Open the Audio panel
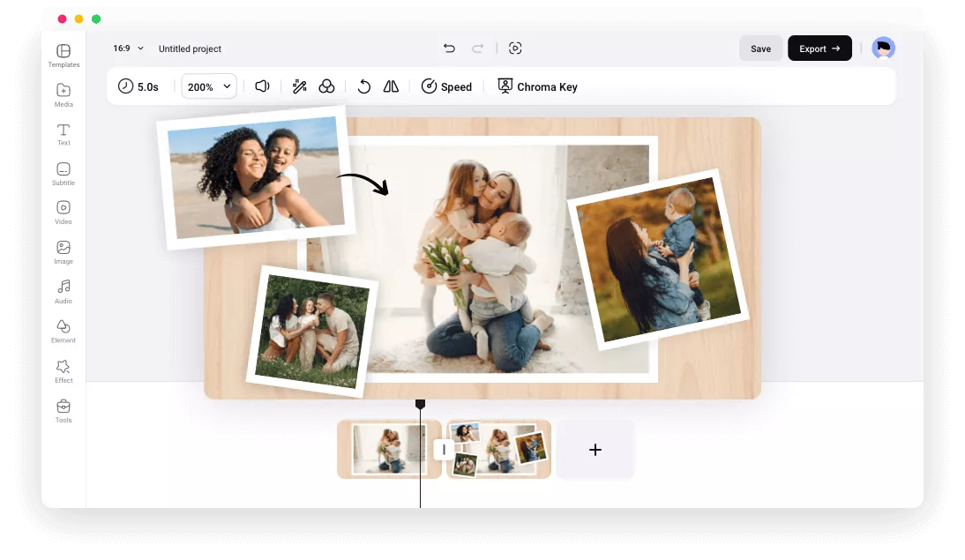Image resolution: width=965 pixels, height=560 pixels. click(x=63, y=291)
